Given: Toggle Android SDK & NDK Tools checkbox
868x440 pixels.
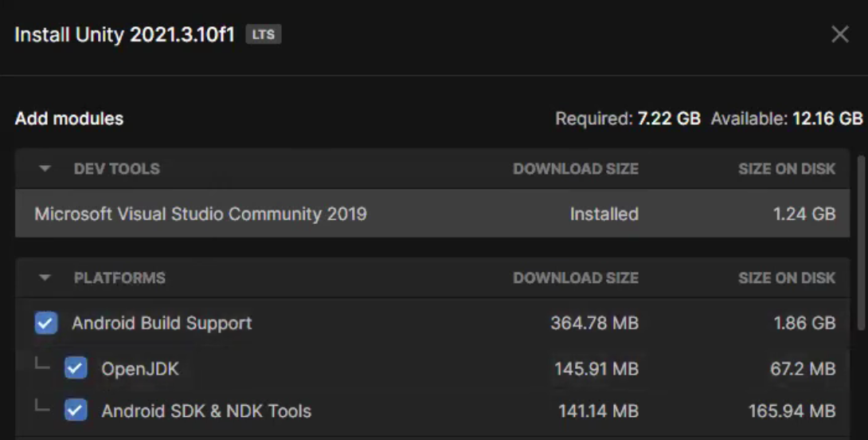Looking at the screenshot, I should tap(76, 410).
